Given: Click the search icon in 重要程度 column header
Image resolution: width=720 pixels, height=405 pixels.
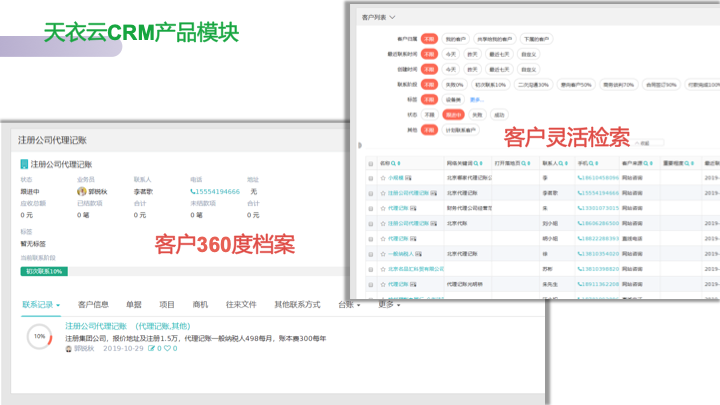Looking at the screenshot, I should (687, 163).
